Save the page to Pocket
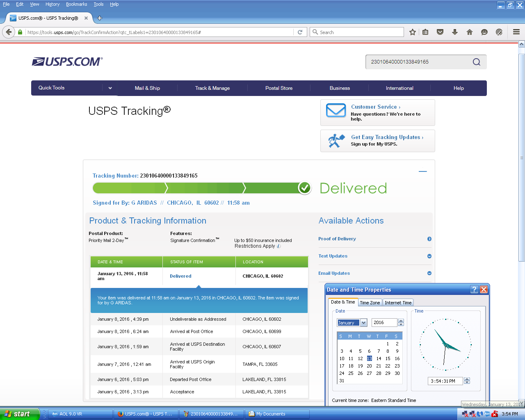Image resolution: width=525 pixels, height=420 pixels. pyautogui.click(x=440, y=32)
